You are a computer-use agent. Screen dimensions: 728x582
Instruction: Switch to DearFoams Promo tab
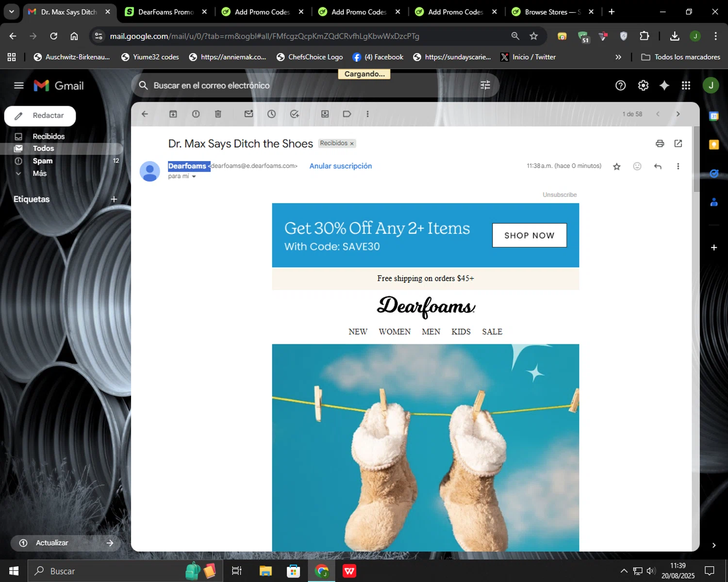tap(165, 12)
